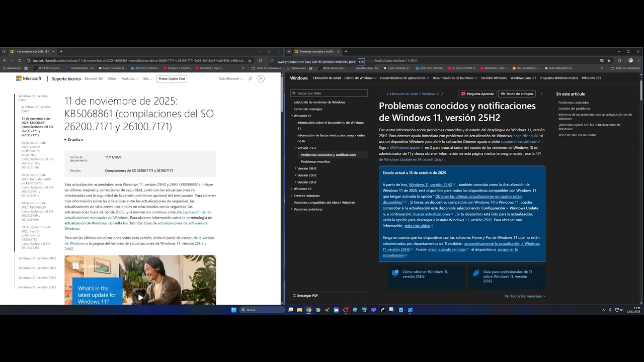Click the search magnifier on Microsoft support header
This screenshot has height=362, width=644.
pos(250,78)
